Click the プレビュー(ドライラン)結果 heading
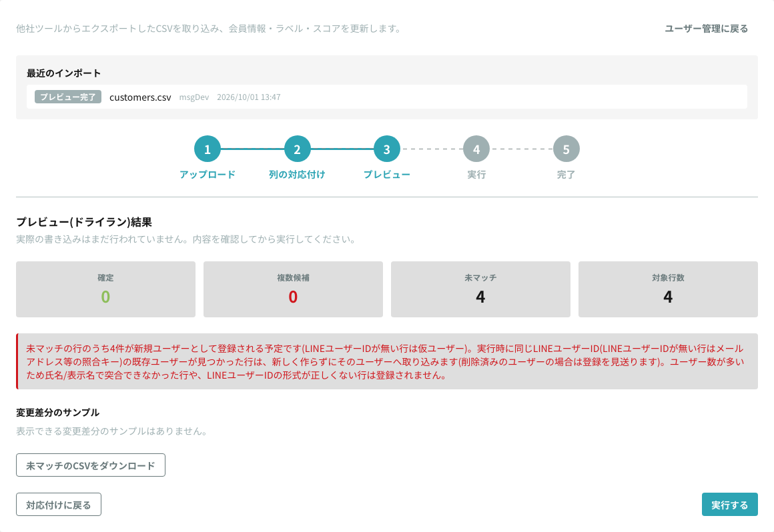The width and height of the screenshot is (774, 532). (84, 222)
